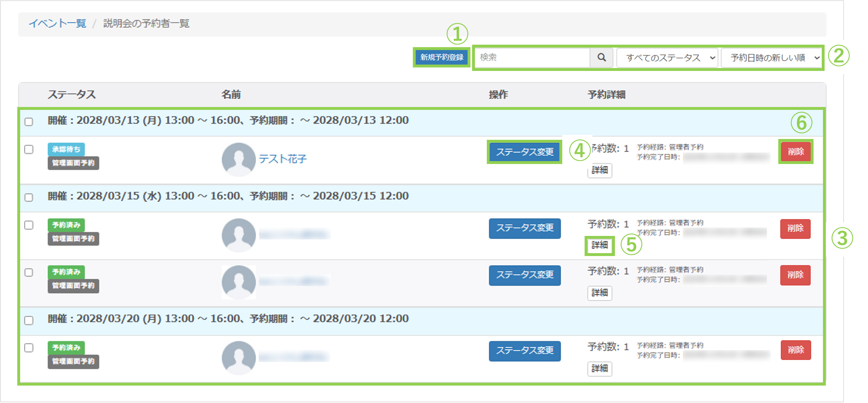Click into the 検索 text field
This screenshot has width=868, height=403.
click(532, 57)
